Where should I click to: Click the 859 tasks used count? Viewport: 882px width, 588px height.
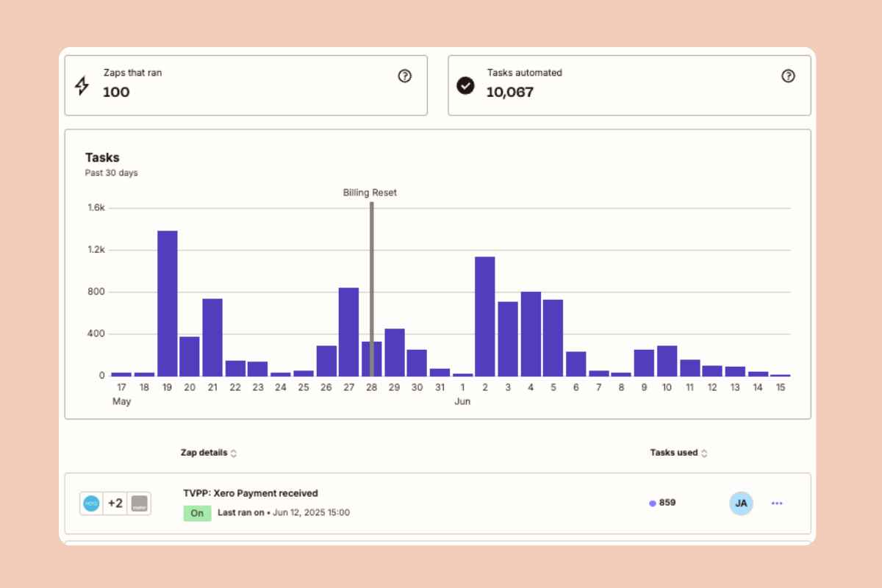coord(667,503)
